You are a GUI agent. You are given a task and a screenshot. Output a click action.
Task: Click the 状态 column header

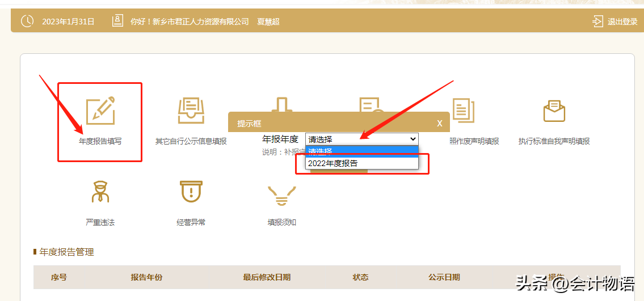361,278
